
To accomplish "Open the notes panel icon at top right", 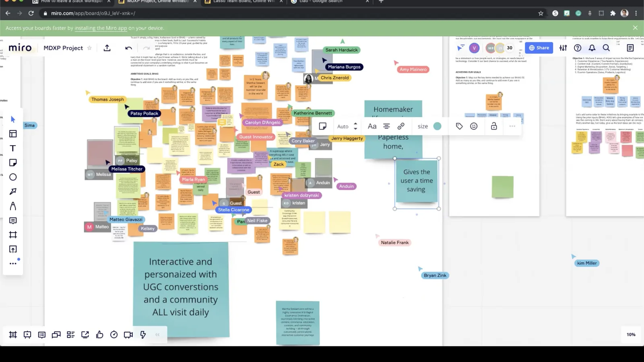I will pos(630,48).
